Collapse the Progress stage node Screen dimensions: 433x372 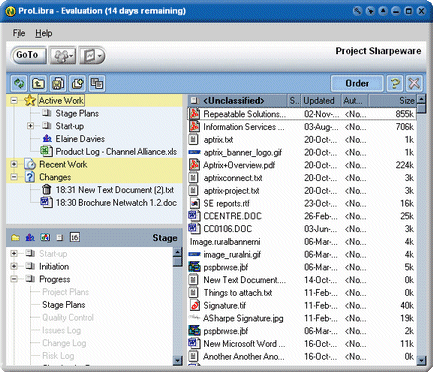14,279
